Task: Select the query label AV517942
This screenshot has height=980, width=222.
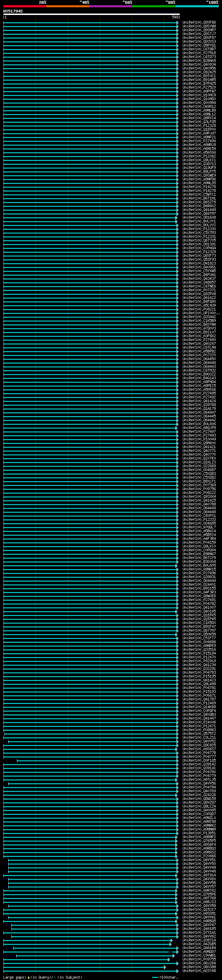Action: (x=13, y=11)
